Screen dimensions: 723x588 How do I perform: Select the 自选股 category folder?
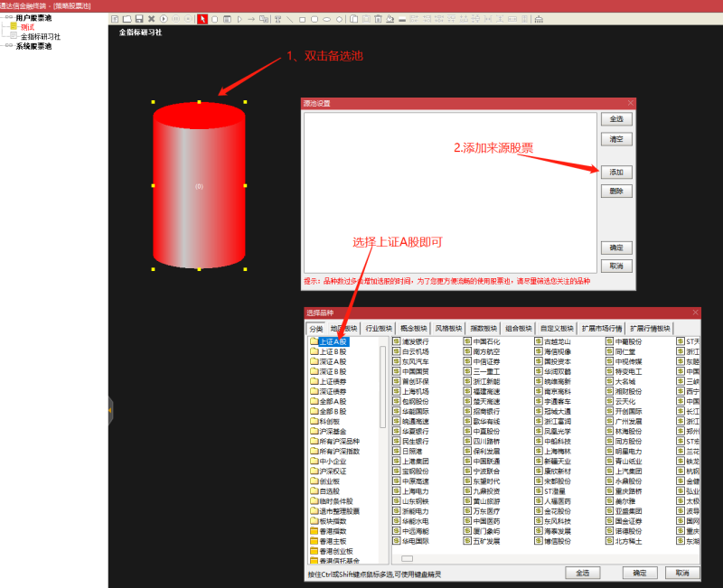coord(325,491)
